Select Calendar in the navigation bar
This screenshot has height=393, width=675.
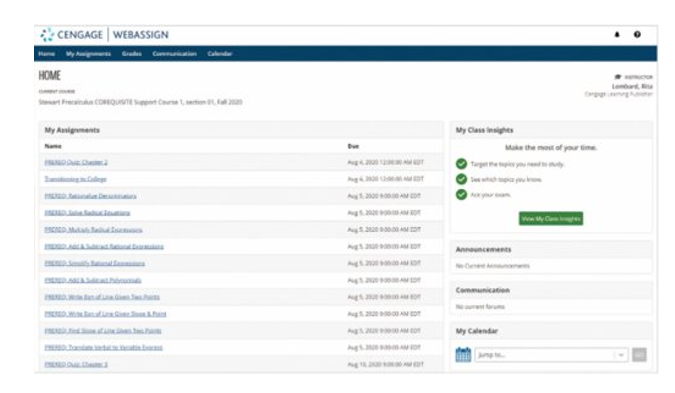point(220,54)
